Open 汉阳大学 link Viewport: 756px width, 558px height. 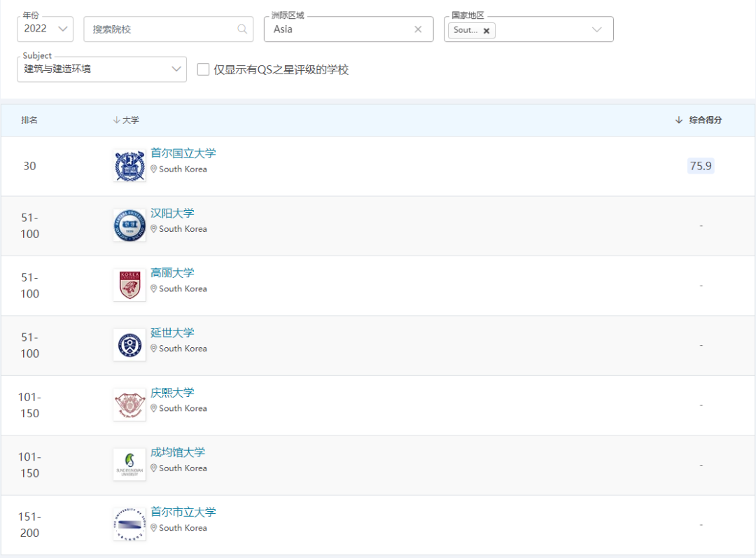click(172, 213)
